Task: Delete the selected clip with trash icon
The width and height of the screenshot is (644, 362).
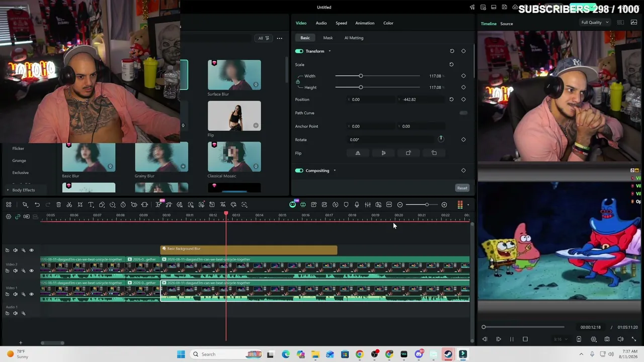Action: click(58, 205)
